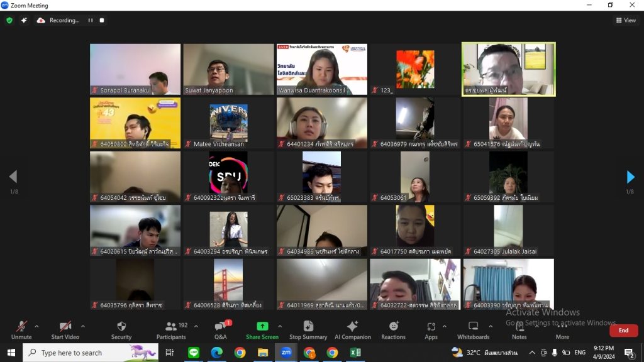
Task: Open the Windows notification center
Action: click(x=629, y=353)
